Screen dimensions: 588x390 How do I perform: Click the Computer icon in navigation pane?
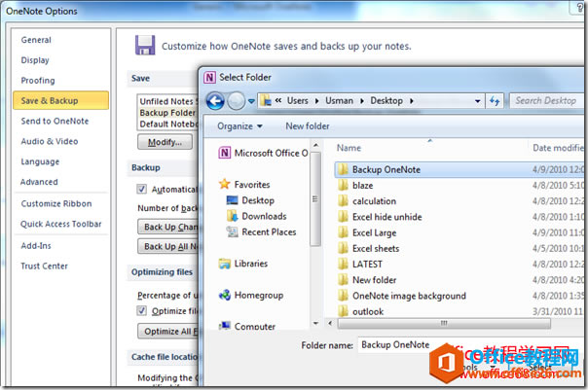pyautogui.click(x=224, y=326)
